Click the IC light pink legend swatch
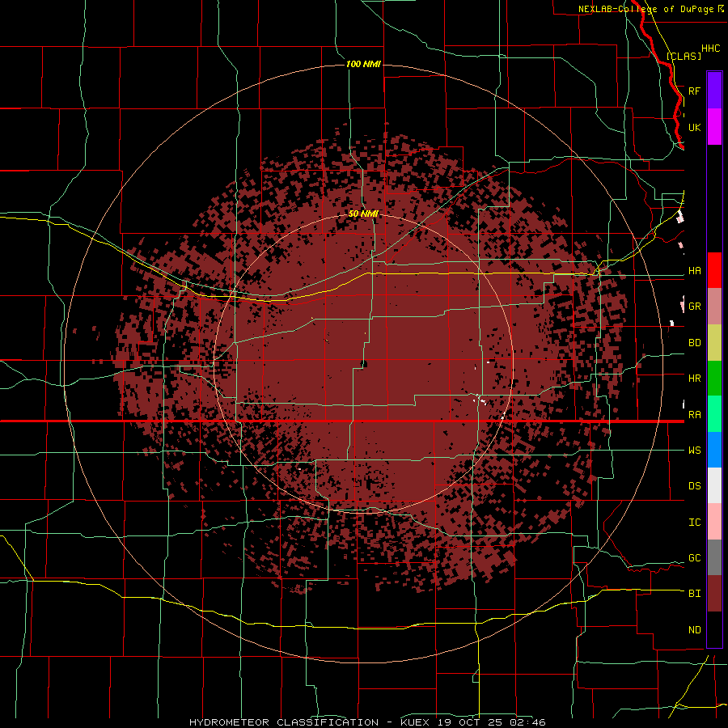728x728 pixels. click(714, 522)
